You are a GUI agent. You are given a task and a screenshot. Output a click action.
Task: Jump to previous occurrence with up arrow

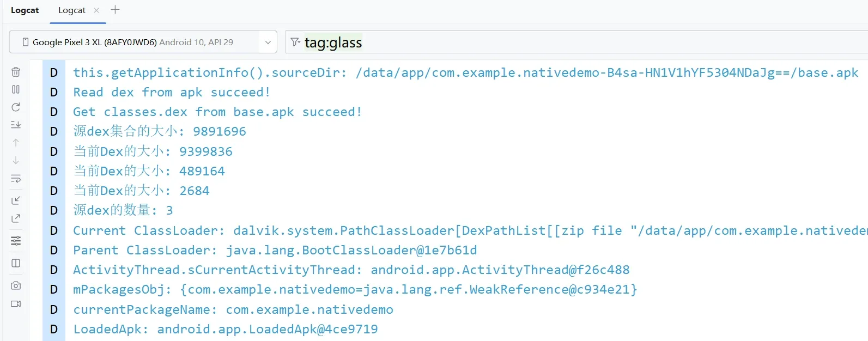click(x=16, y=143)
